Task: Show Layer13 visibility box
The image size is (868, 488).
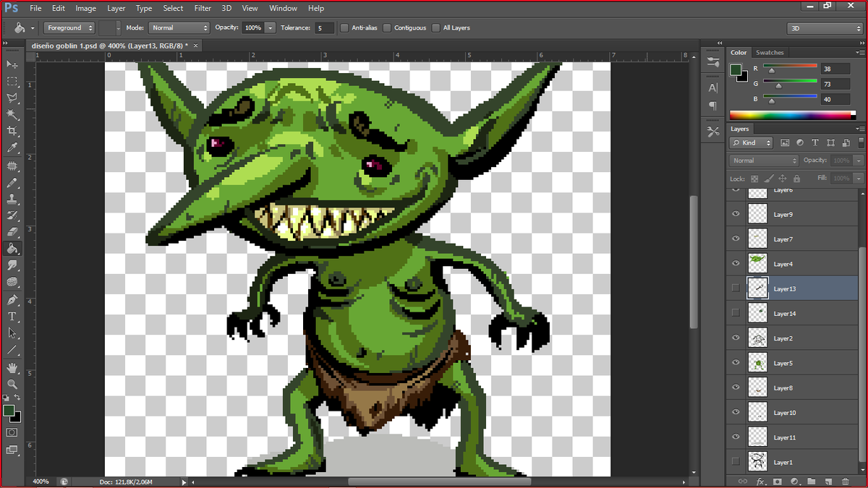Action: [736, 288]
